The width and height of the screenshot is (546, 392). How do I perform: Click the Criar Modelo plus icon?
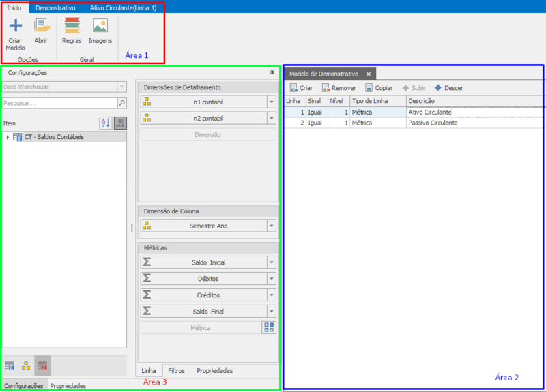click(x=15, y=26)
